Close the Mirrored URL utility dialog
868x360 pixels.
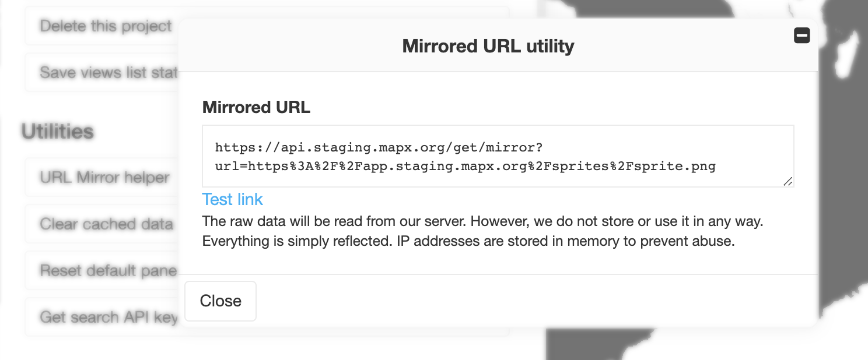tap(220, 301)
